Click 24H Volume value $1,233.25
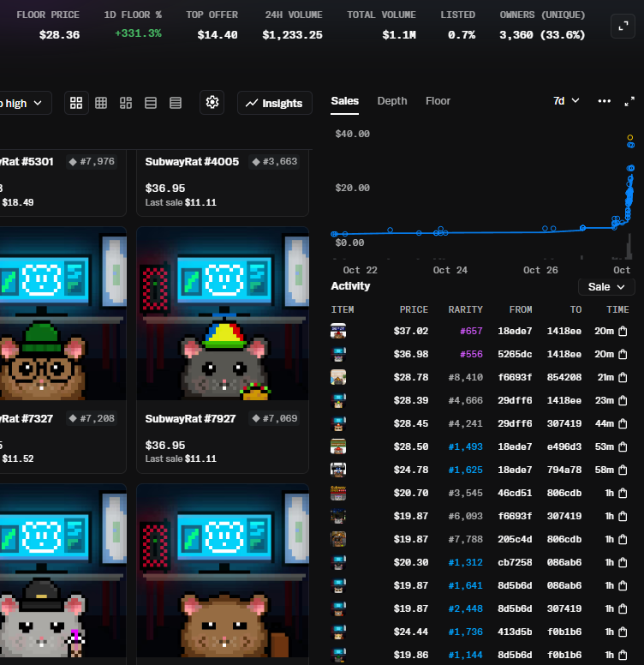The image size is (644, 665). tap(292, 35)
